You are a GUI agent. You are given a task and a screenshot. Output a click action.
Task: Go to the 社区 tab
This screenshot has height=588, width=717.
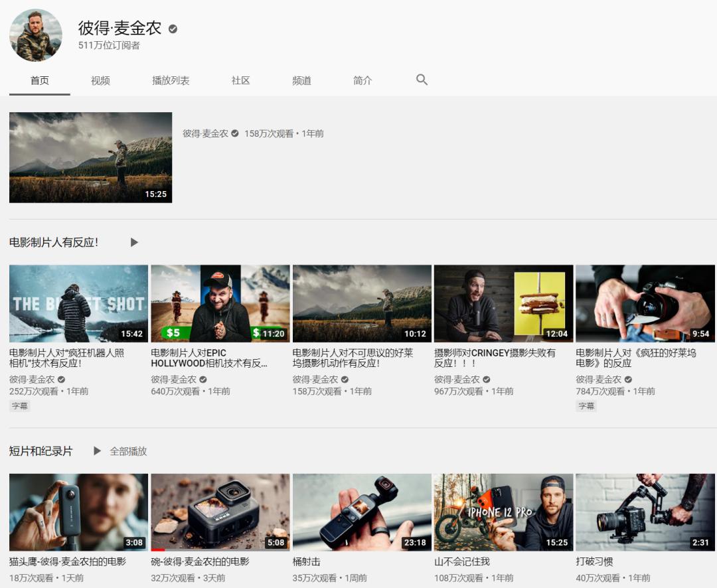[240, 80]
